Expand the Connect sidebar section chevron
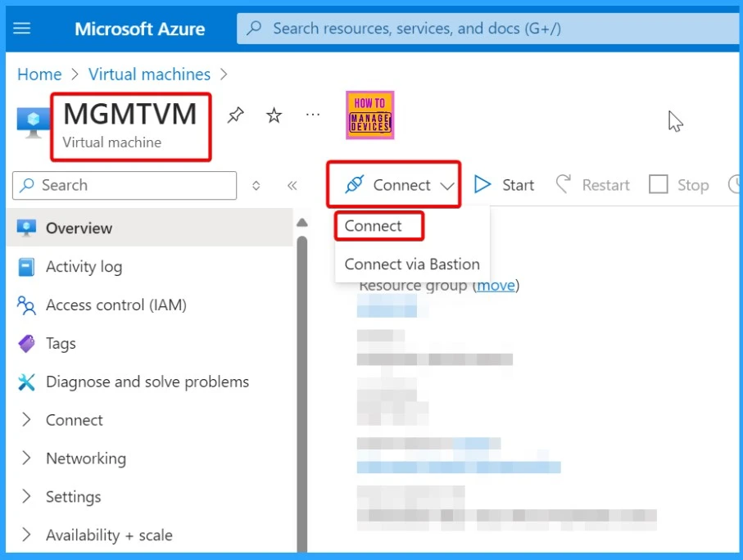 pos(26,420)
